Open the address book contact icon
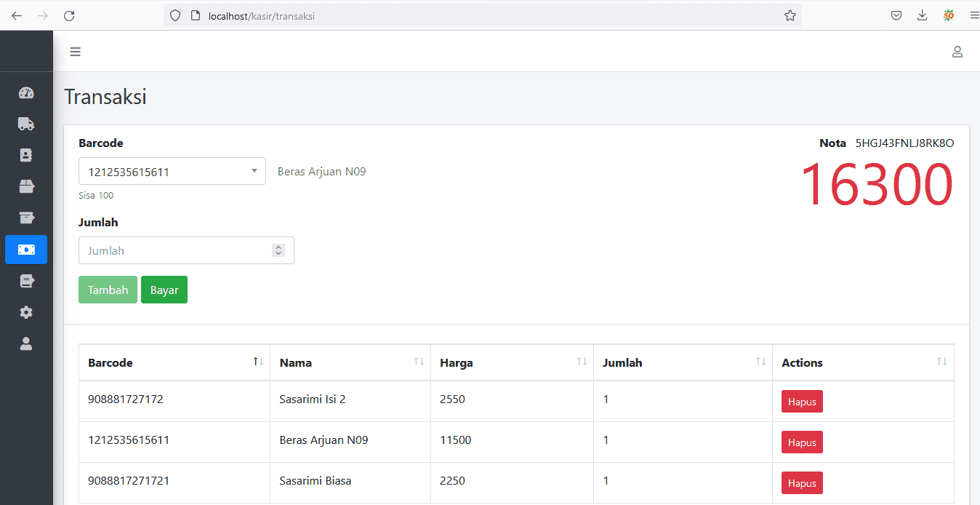This screenshot has height=505, width=980. [26, 155]
